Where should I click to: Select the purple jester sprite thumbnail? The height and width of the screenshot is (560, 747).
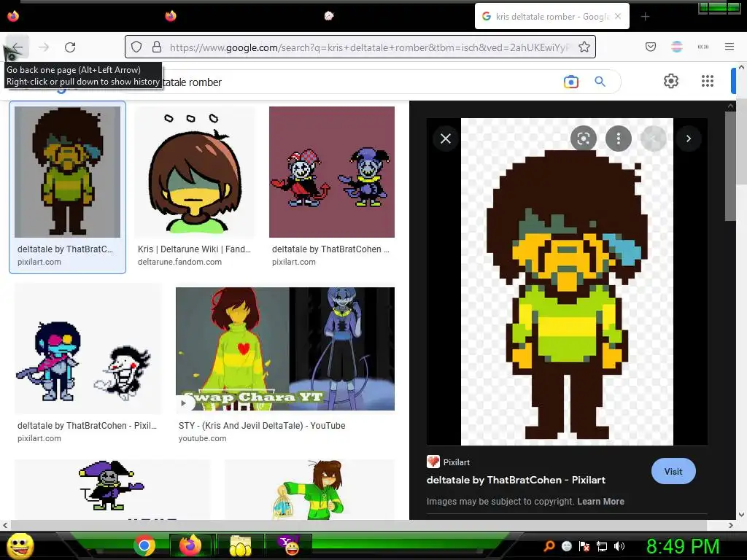[112, 489]
